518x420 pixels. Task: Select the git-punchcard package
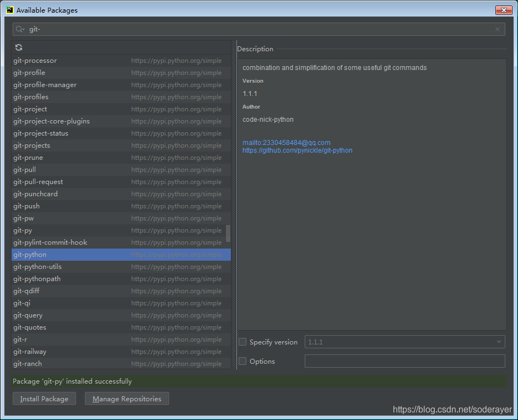pyautogui.click(x=35, y=193)
